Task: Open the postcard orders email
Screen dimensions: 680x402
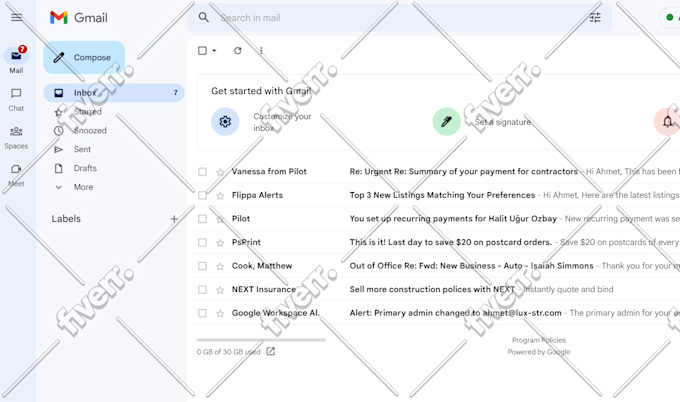Action: tap(434, 242)
